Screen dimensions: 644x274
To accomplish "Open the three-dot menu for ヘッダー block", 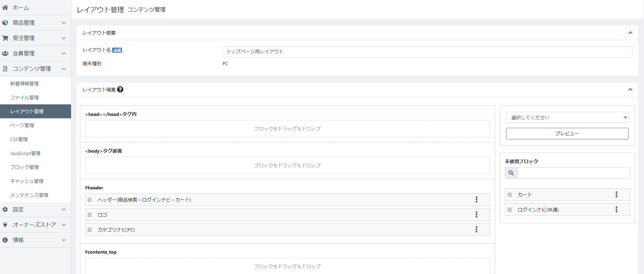I will click(476, 200).
